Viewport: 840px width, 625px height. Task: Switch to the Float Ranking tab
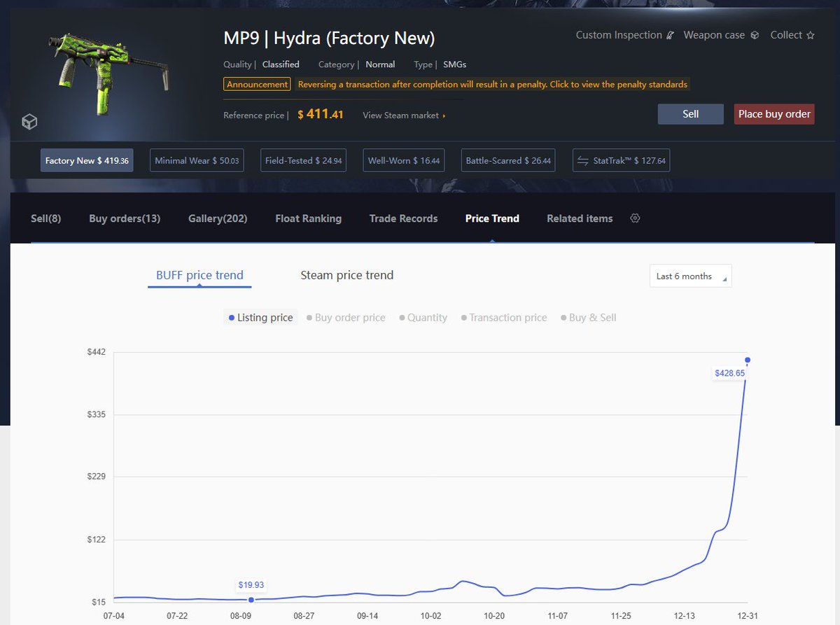309,218
